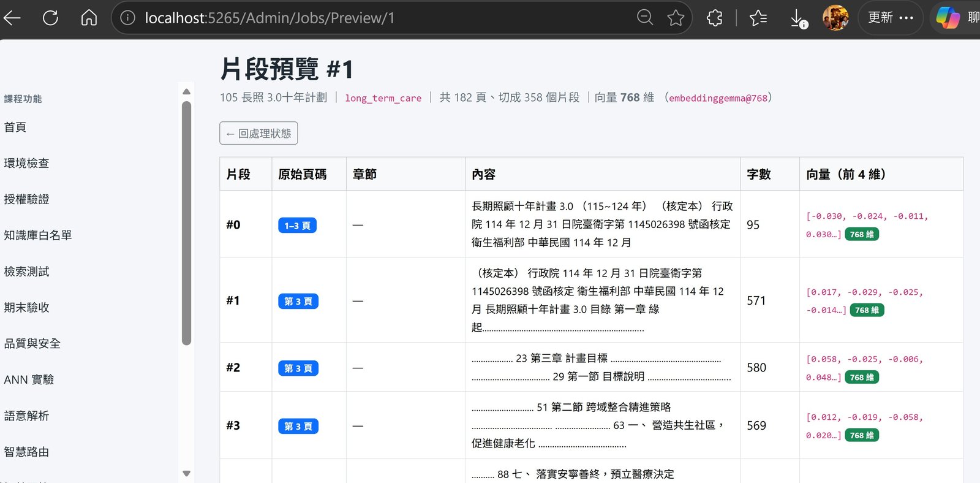Open 期末驗收 in the sidebar
980x483 pixels.
click(26, 308)
